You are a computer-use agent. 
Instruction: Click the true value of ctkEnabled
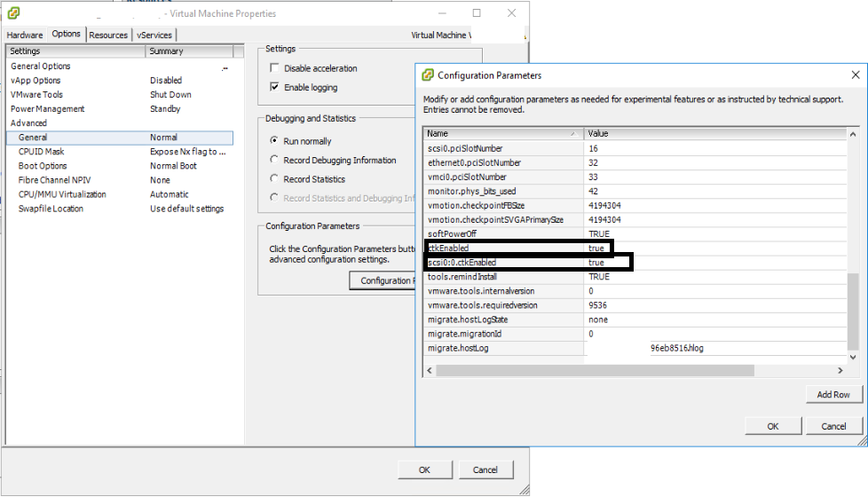pyautogui.click(x=596, y=248)
